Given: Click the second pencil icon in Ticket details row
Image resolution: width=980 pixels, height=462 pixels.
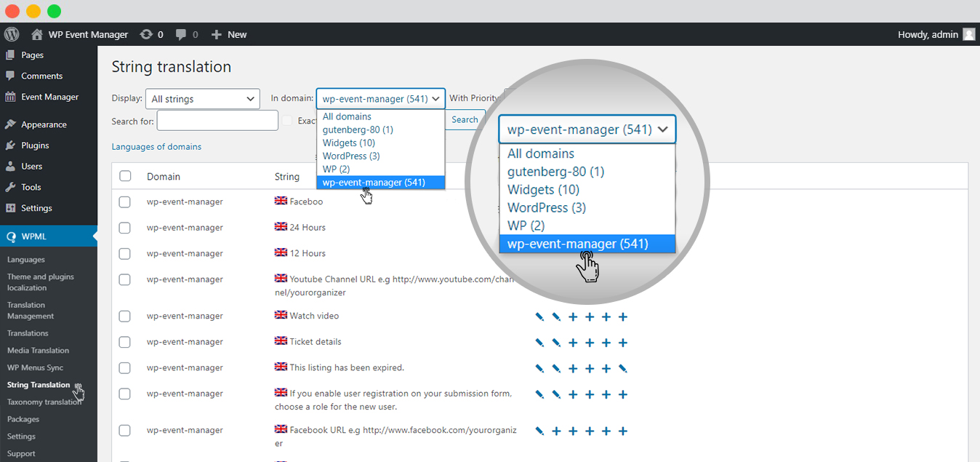Looking at the screenshot, I should (x=556, y=343).
